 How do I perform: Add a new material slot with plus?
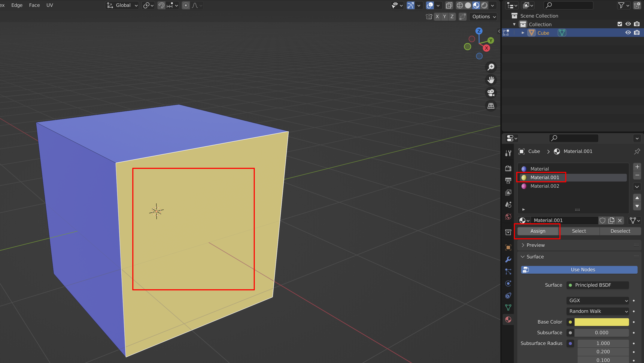tap(637, 167)
